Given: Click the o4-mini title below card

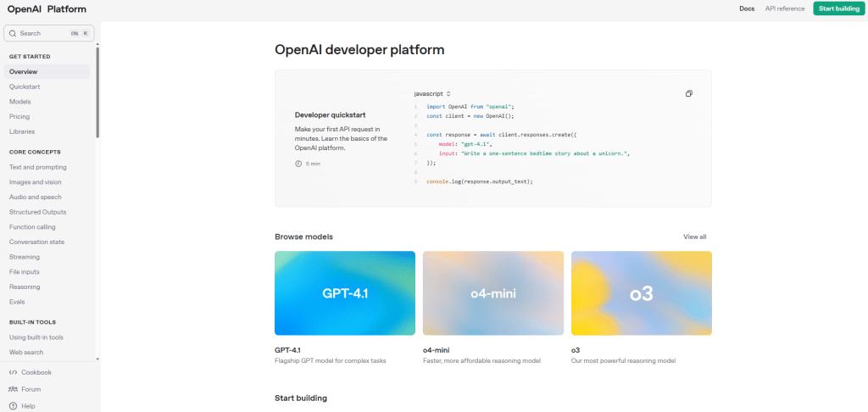Looking at the screenshot, I should 436,349.
